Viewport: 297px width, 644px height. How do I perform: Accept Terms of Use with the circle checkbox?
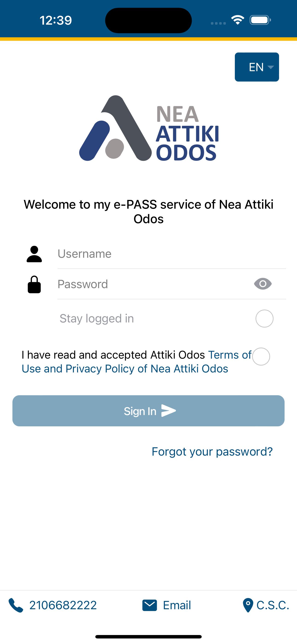pos(261,357)
